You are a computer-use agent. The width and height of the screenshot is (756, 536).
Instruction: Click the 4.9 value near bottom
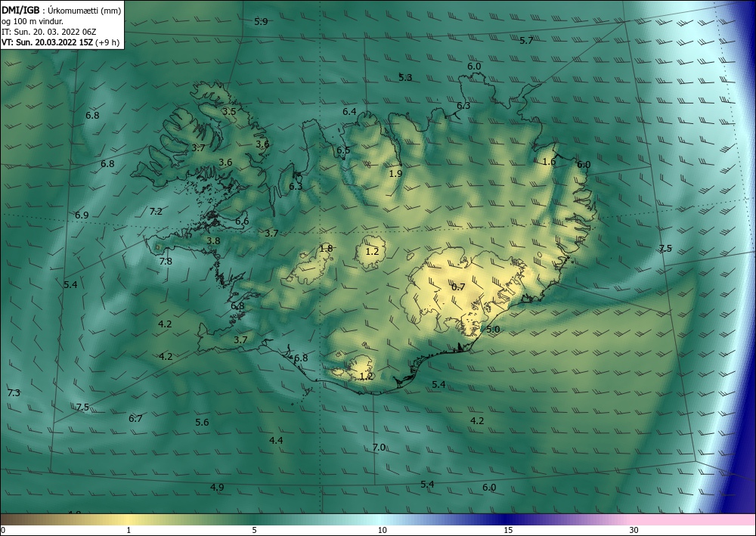pyautogui.click(x=217, y=488)
